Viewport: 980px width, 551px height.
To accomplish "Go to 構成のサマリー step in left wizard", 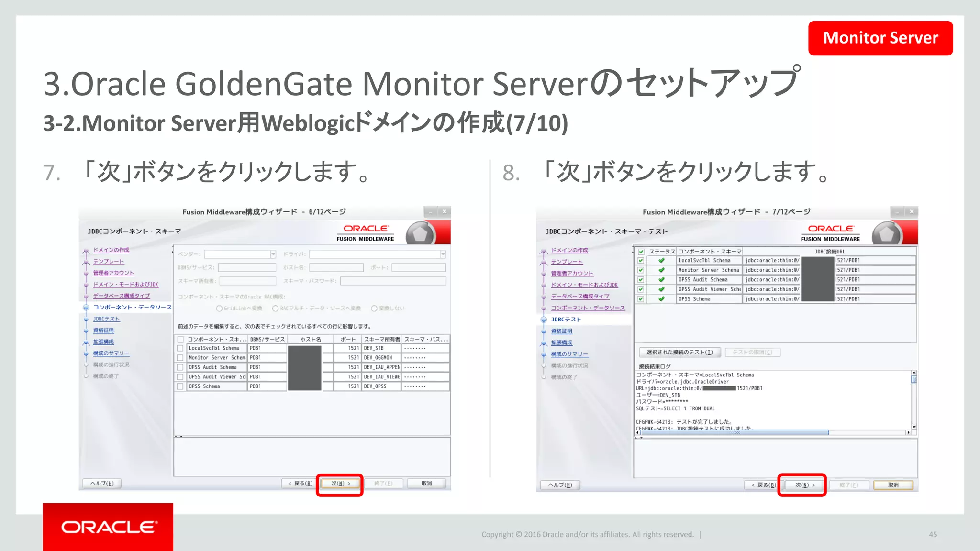I will tap(111, 353).
